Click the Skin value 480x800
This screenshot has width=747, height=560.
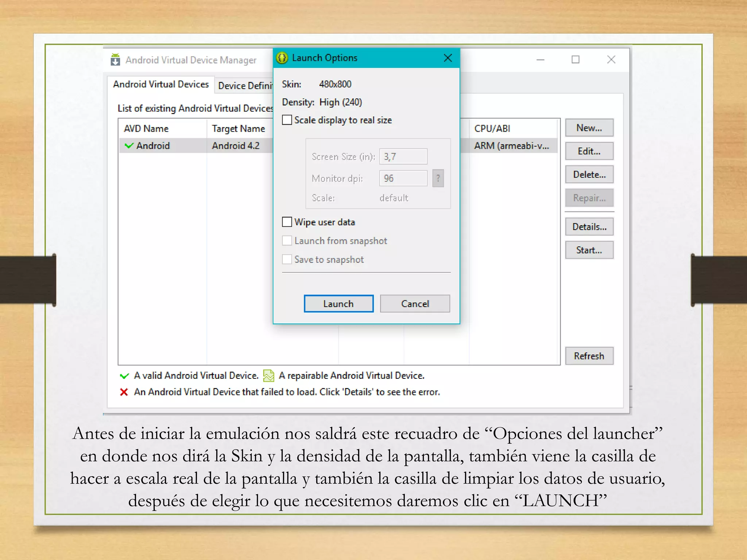[x=335, y=84]
